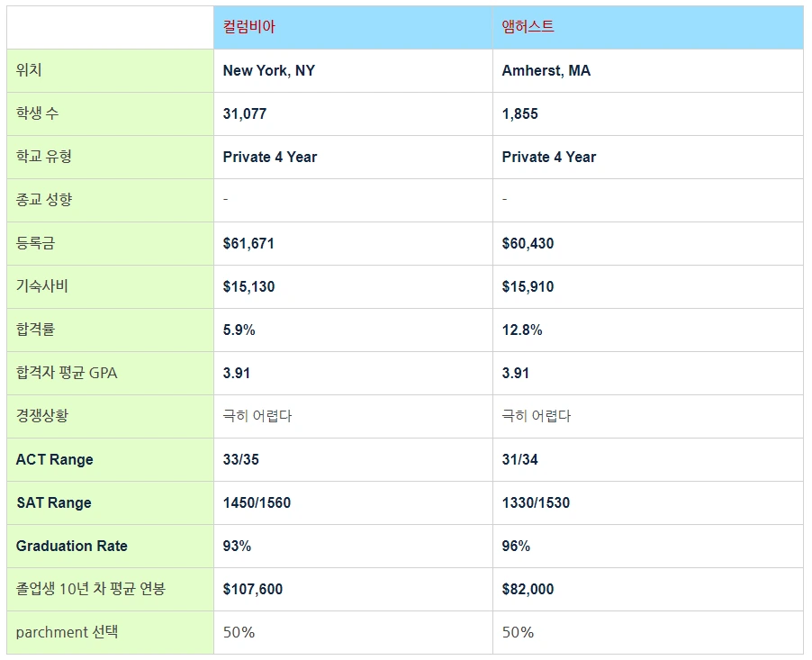Click the 33/35 ACT value
812x660 pixels.
tap(240, 459)
